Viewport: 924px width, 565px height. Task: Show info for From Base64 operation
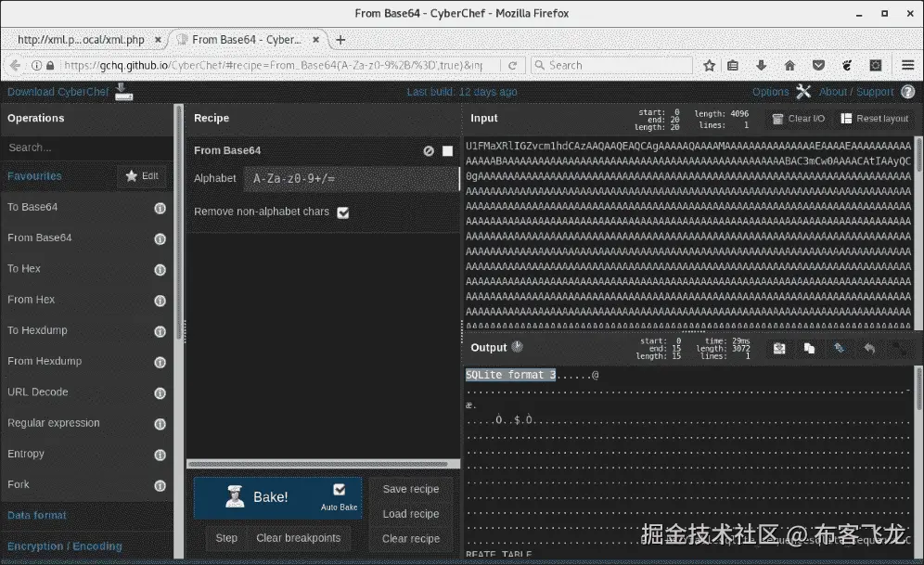pyautogui.click(x=160, y=238)
